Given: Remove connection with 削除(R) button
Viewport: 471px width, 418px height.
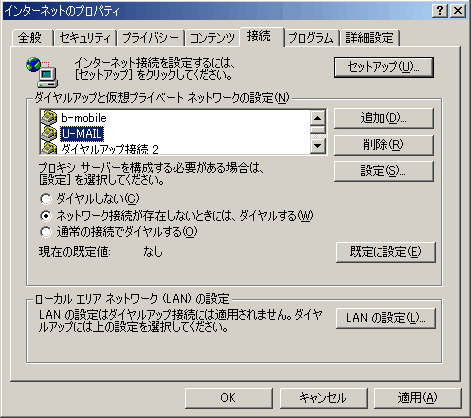Looking at the screenshot, I should click(x=384, y=145).
